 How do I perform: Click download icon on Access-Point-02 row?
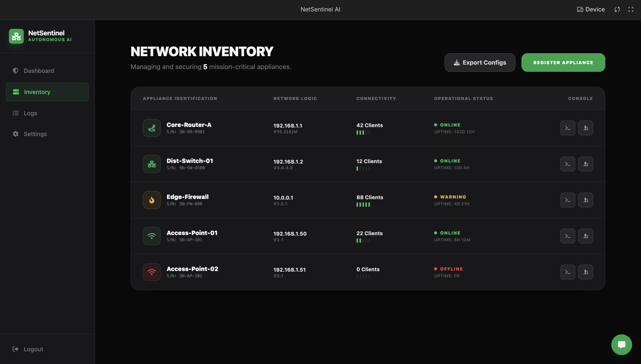tap(585, 272)
